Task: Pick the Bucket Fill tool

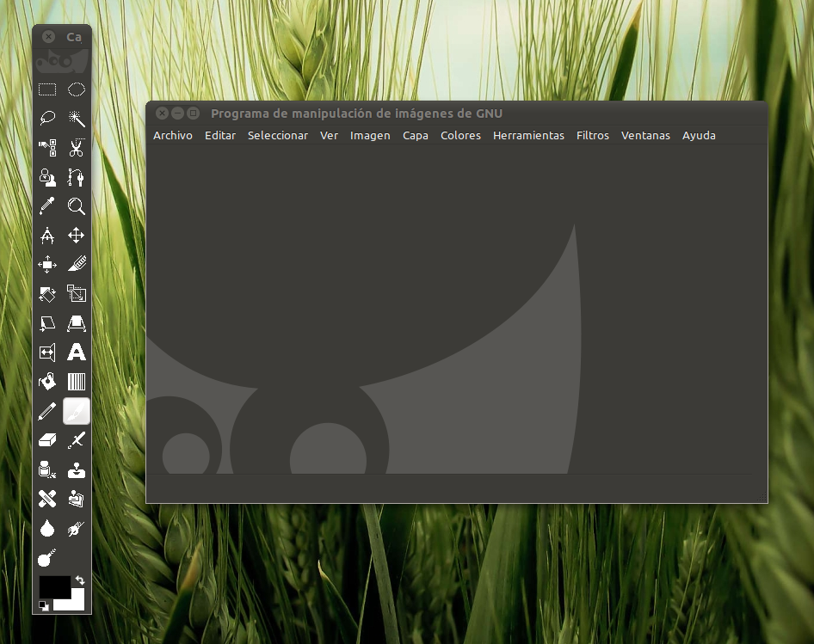Action: 47,382
